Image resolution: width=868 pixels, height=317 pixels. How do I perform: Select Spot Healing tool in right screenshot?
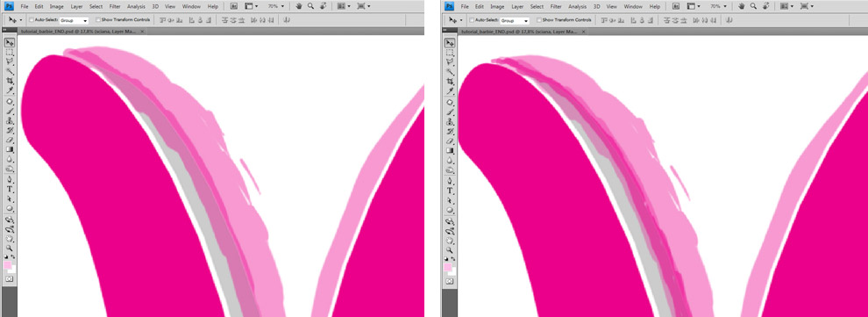[x=450, y=102]
